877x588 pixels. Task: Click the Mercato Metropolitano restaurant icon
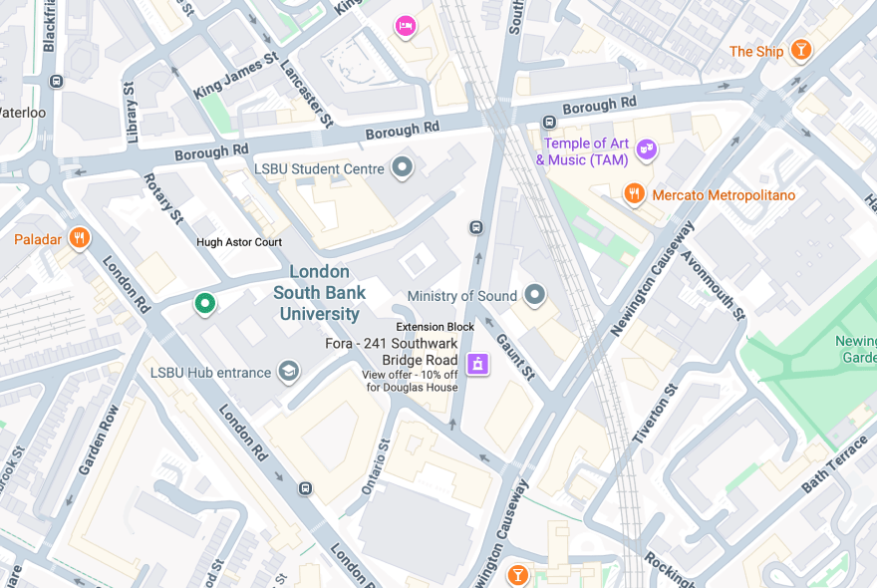[634, 194]
